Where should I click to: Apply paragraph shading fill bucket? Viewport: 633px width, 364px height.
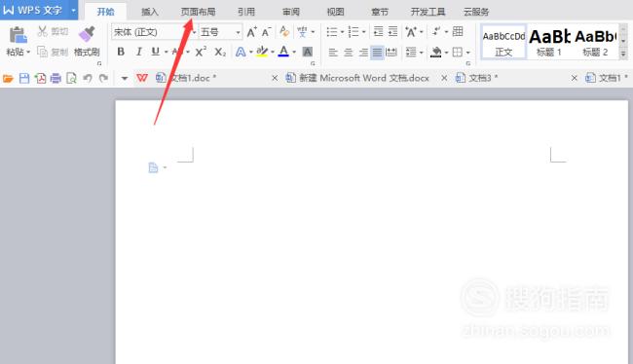click(x=436, y=52)
